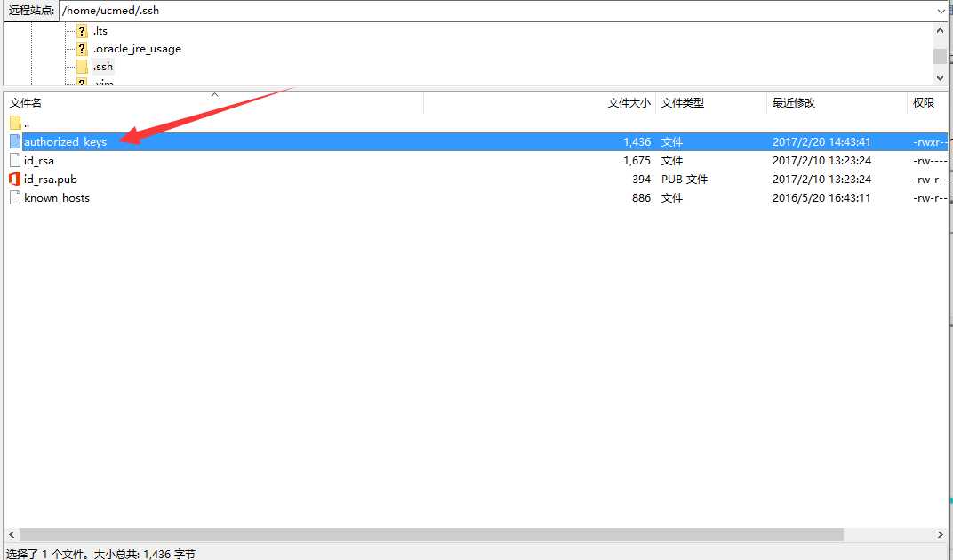Click the PUB 文件 type cell
Image resolution: width=953 pixels, height=560 pixels.
click(x=685, y=180)
